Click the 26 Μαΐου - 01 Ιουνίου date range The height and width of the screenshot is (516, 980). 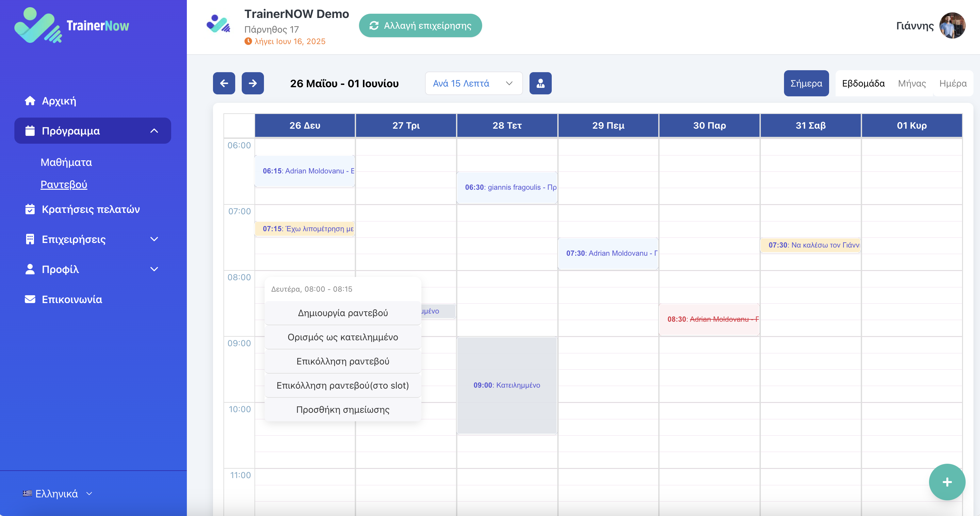click(344, 83)
